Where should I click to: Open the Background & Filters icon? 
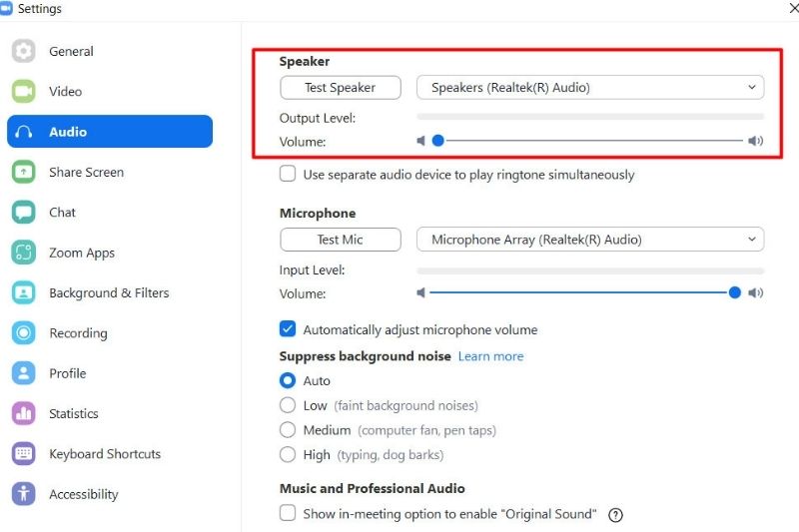24,293
